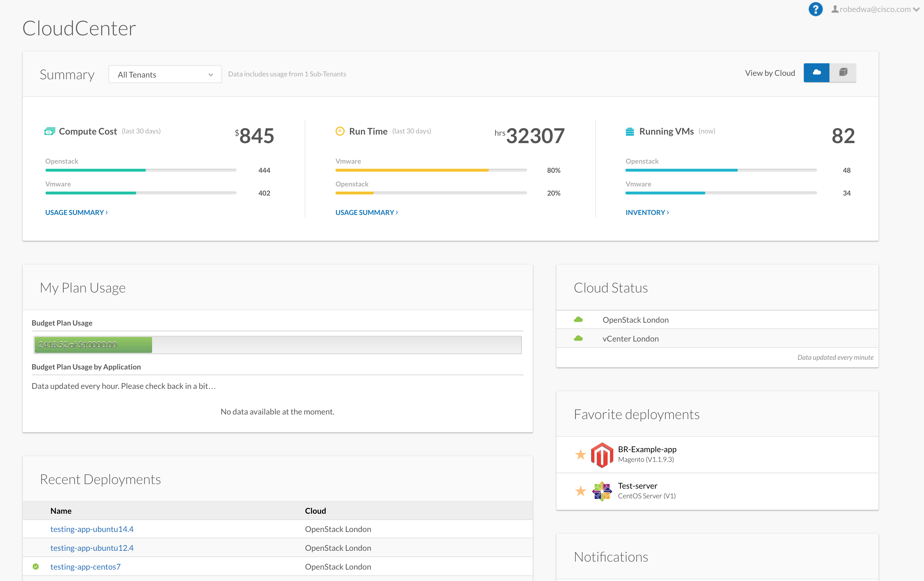The image size is (924, 581).
Task: Click the green cloud icon beside vCenter London
Action: (x=579, y=338)
